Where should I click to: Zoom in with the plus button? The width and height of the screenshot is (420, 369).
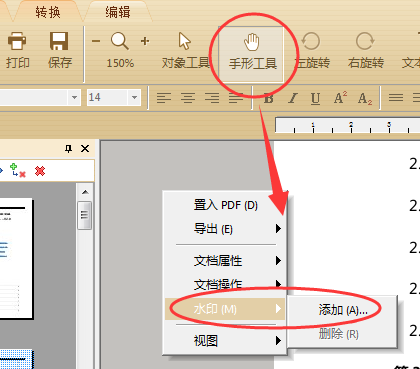[145, 41]
